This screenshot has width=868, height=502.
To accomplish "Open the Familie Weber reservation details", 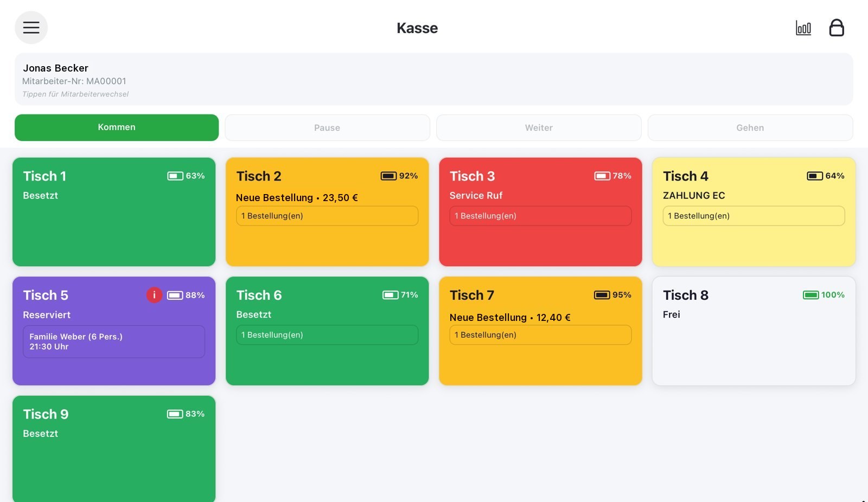I will (x=114, y=342).
